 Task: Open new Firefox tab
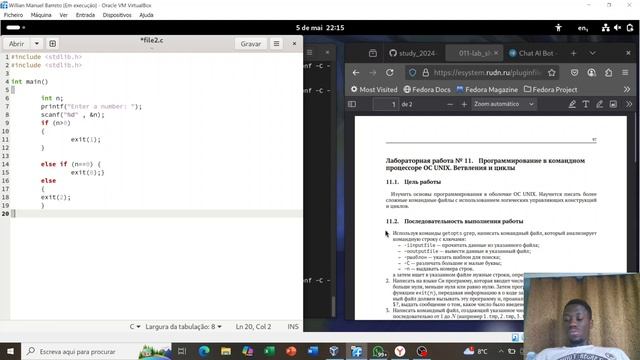pyautogui.click(x=573, y=53)
